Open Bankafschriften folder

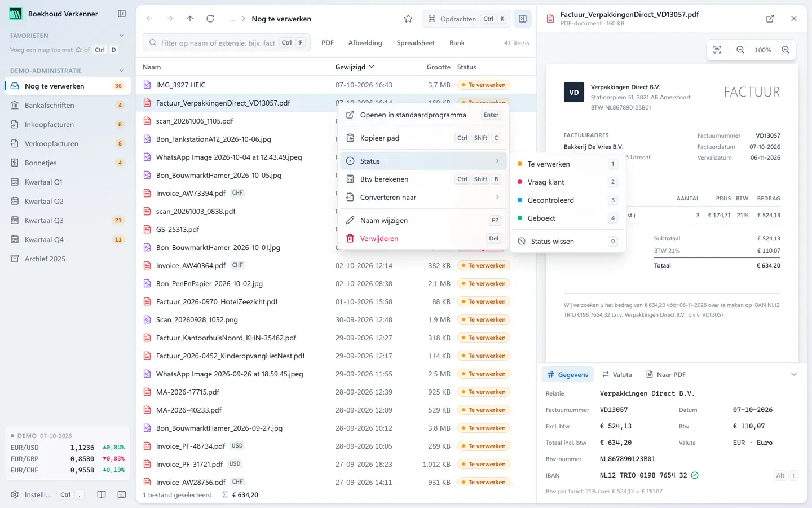click(68, 105)
